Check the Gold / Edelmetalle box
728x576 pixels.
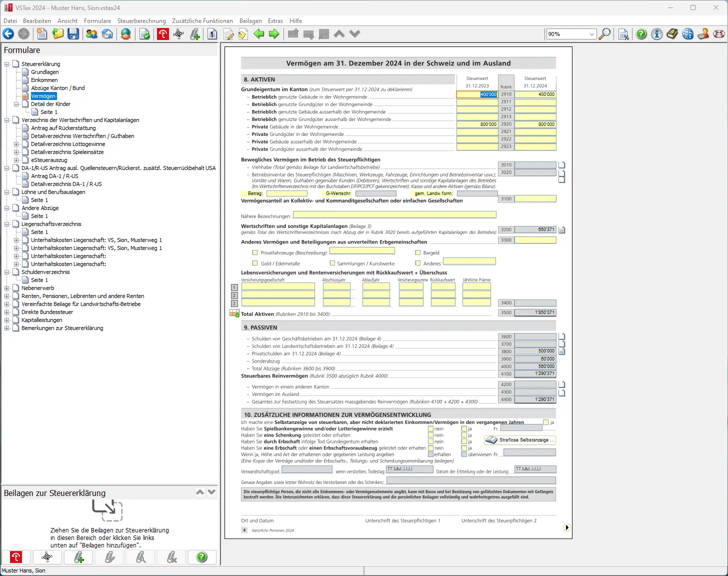click(255, 263)
